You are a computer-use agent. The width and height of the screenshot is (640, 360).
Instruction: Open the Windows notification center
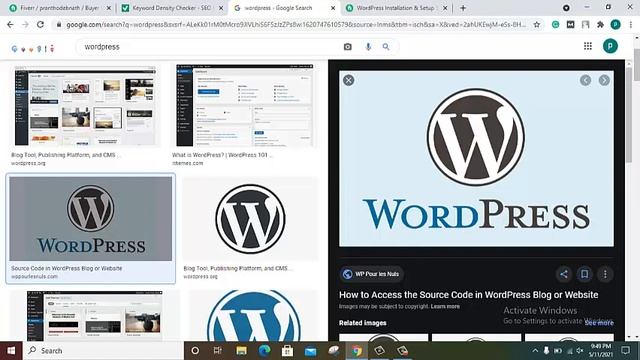click(625, 350)
